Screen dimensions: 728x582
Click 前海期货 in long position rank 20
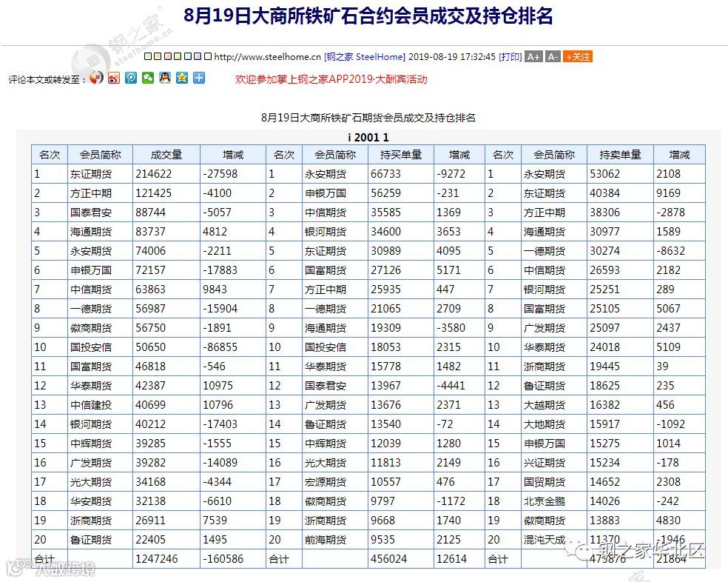(326, 540)
